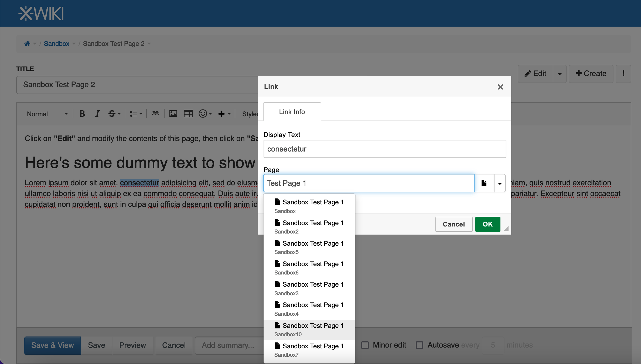Click the insert link toolbar icon

[155, 114]
